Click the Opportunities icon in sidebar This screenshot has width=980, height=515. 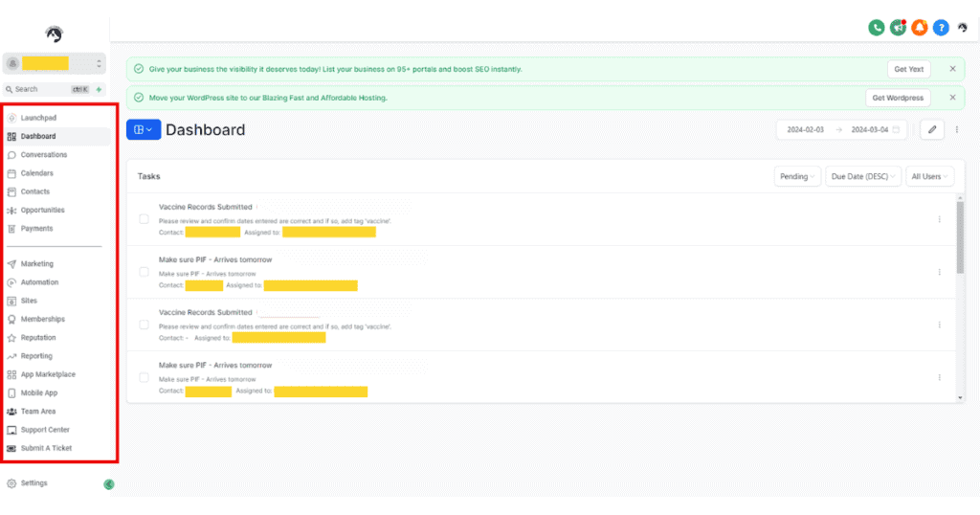click(11, 210)
